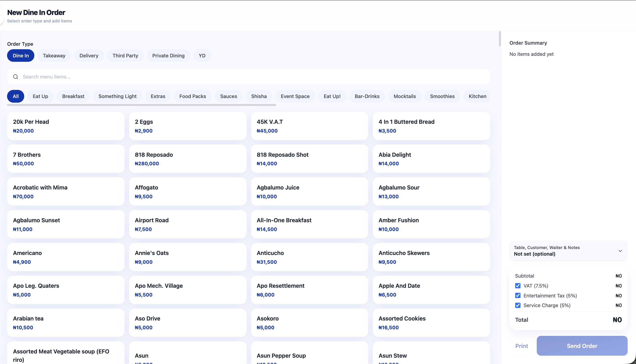Add 2 Eggs item to order

pos(188,126)
